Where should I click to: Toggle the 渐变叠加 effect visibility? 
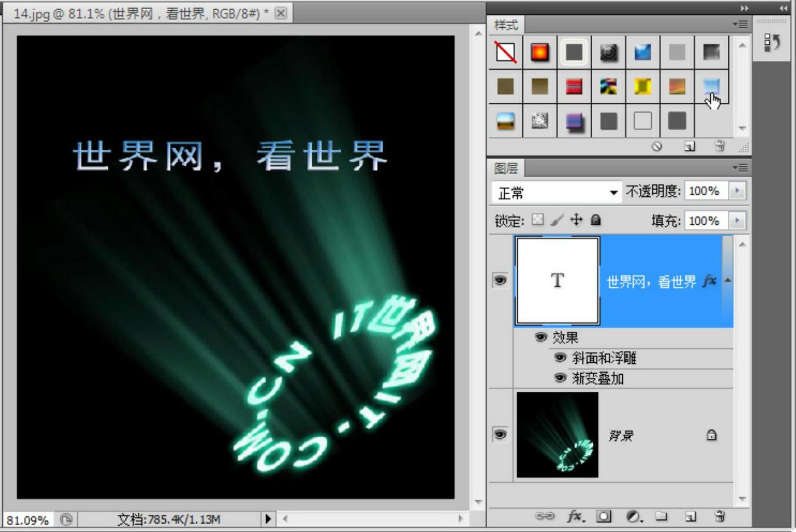coord(560,378)
